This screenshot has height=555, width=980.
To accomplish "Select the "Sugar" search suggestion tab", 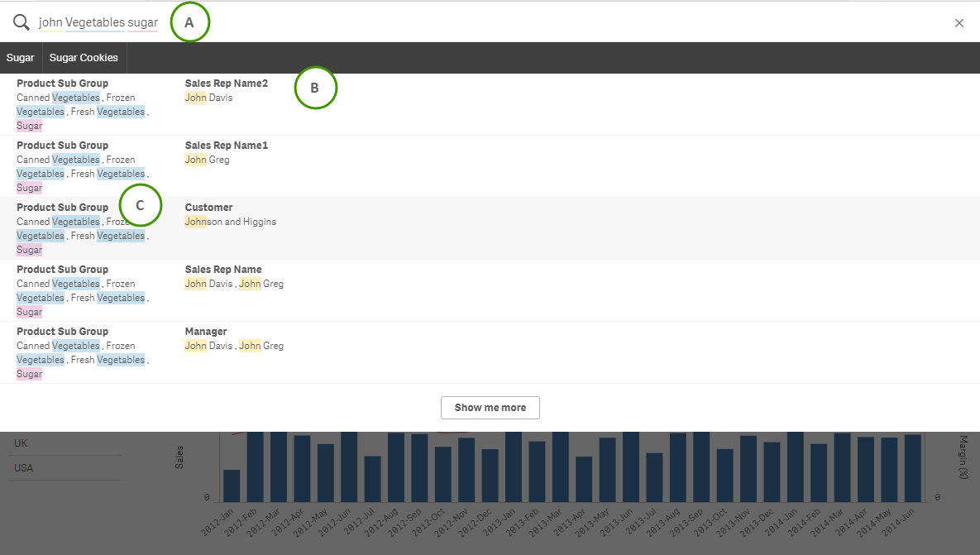I will pyautogui.click(x=20, y=57).
